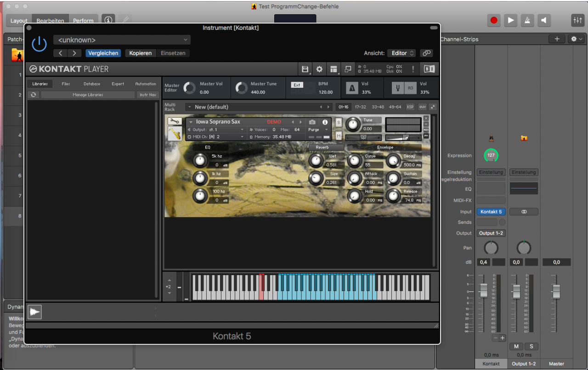The height and width of the screenshot is (370, 588).
Task: Switch to MainStage Perform mode
Action: pyautogui.click(x=83, y=21)
